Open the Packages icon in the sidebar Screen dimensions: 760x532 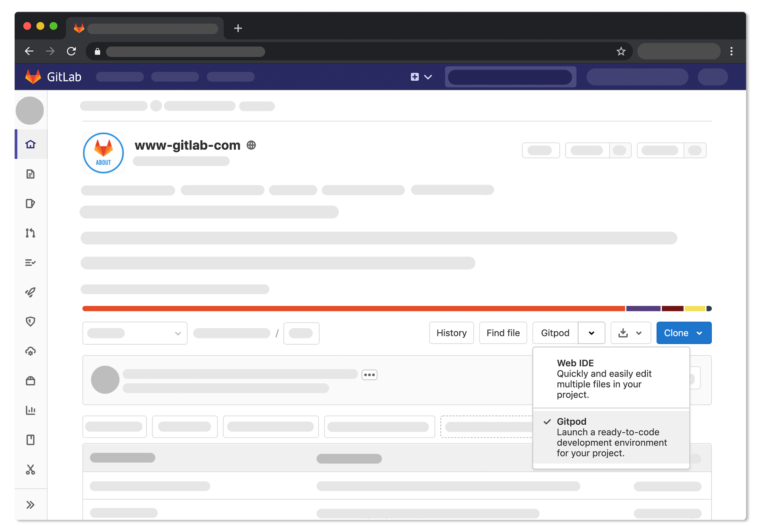tap(31, 381)
